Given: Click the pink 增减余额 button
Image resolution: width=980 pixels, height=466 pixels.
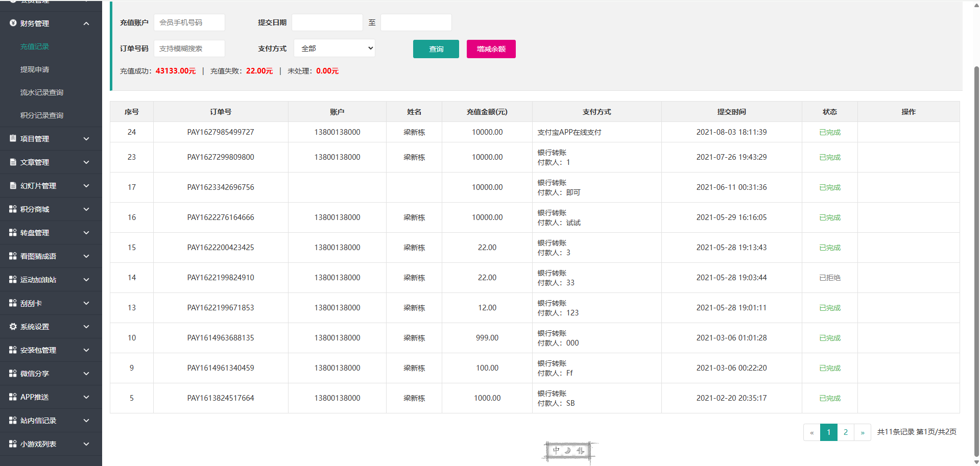Looking at the screenshot, I should (491, 49).
